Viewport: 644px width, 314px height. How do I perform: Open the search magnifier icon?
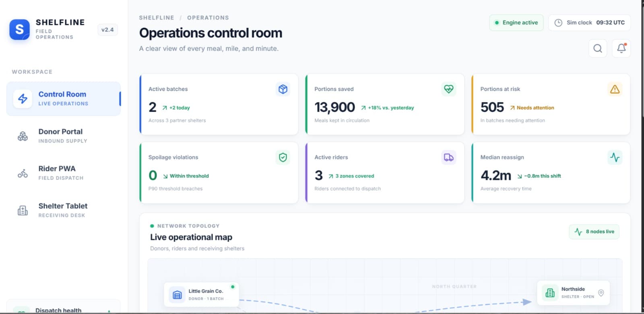point(598,49)
